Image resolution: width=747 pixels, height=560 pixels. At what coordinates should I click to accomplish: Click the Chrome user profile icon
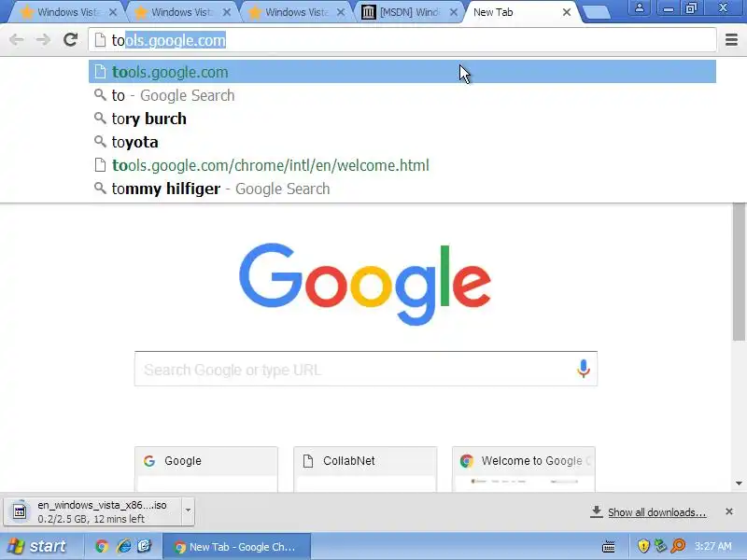point(640,7)
